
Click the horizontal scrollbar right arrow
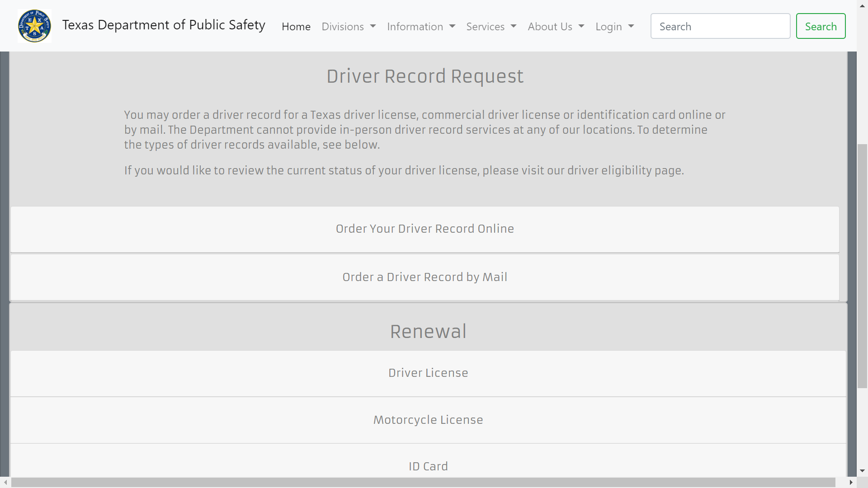pos(851,483)
